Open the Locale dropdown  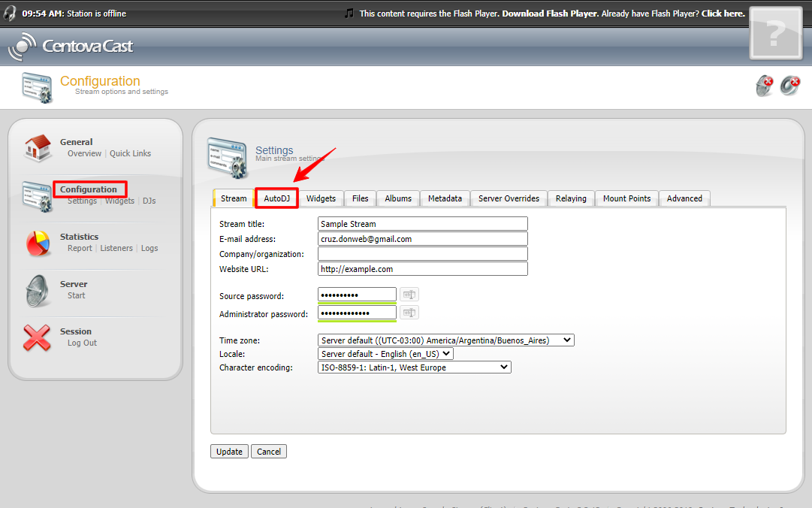click(386, 354)
